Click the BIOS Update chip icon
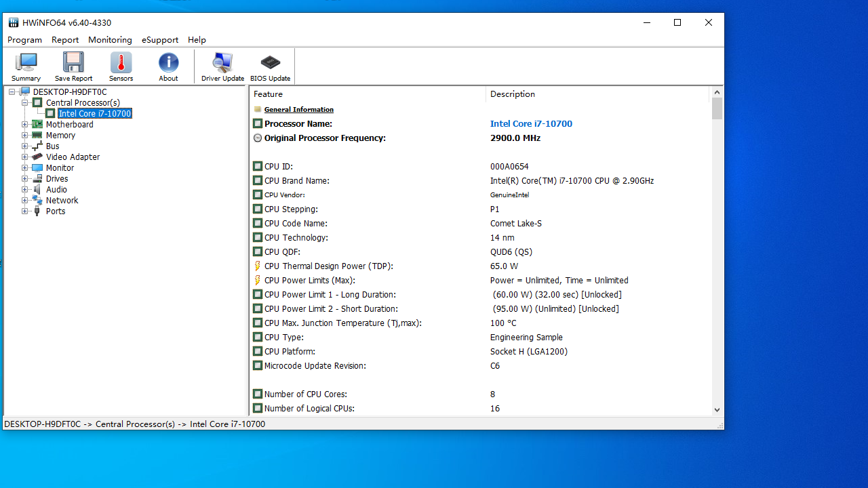 point(270,66)
